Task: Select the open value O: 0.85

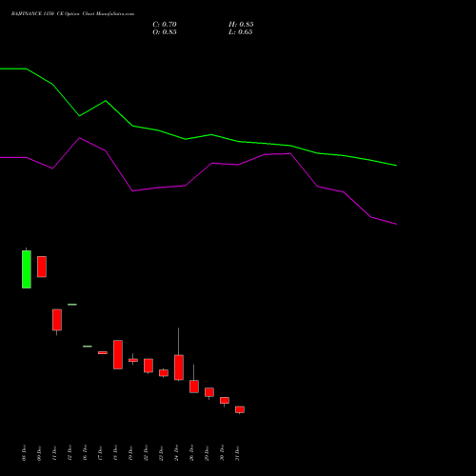Action: tap(165, 32)
